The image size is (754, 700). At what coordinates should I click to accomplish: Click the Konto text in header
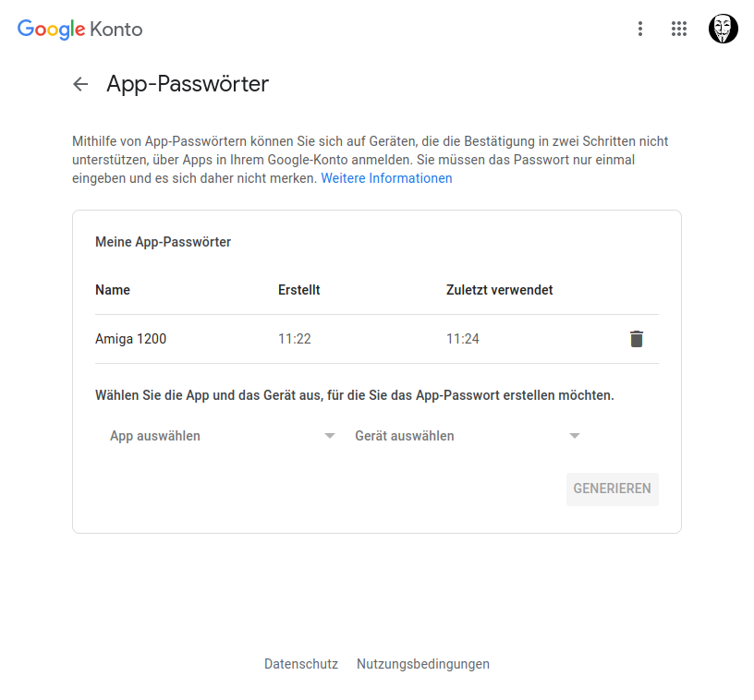pyautogui.click(x=116, y=30)
